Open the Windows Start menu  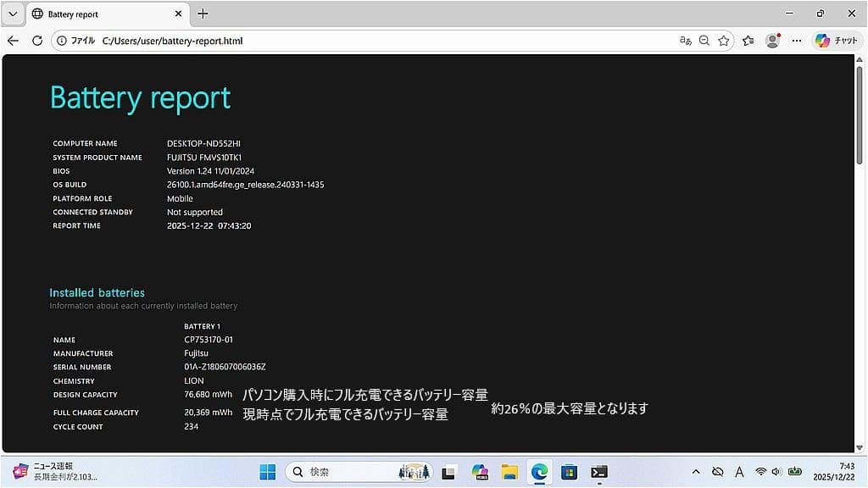pos(267,471)
